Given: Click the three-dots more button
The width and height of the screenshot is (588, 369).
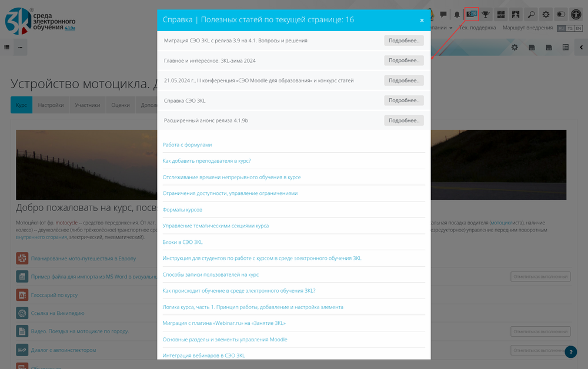Looking at the screenshot, I should pos(20,48).
